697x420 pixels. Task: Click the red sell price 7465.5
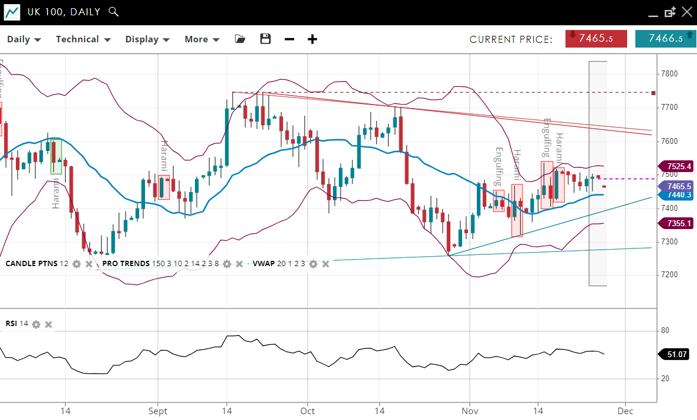596,39
